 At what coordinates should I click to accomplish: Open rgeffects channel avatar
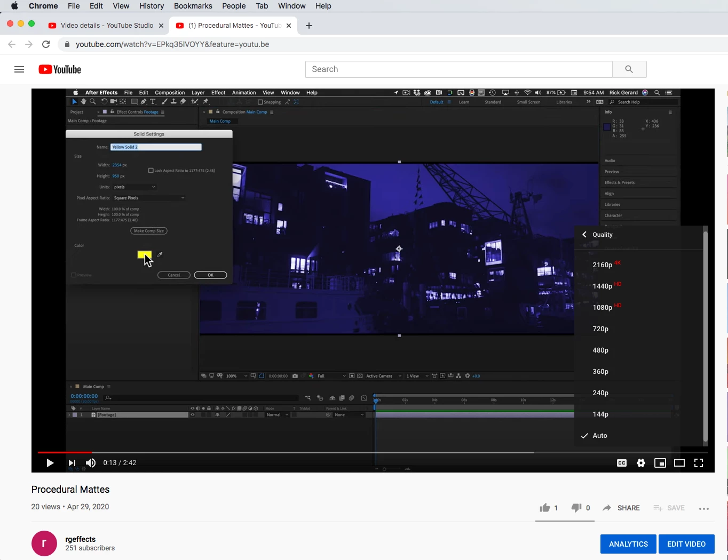pyautogui.click(x=44, y=543)
